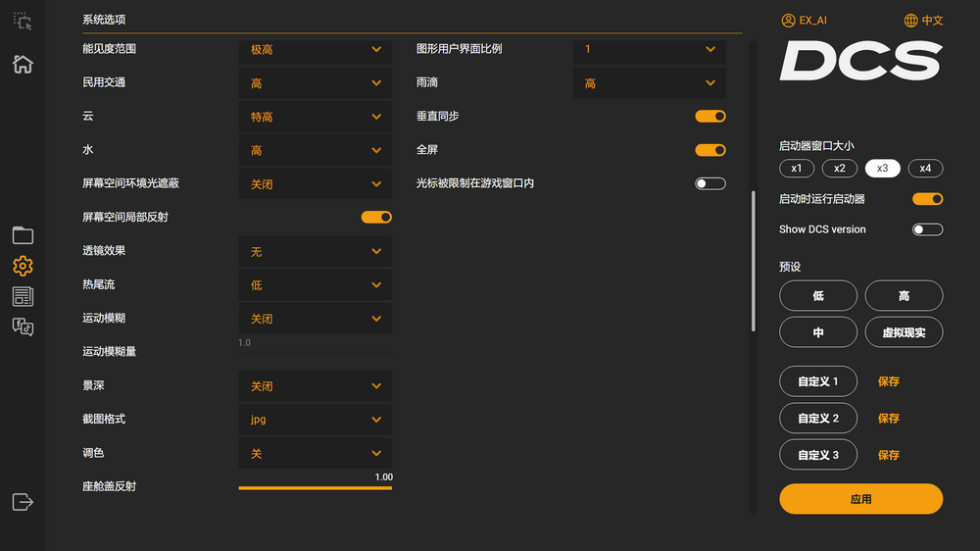Click the dashed selection cursor icon
Viewport: 980px width, 551px height.
(x=23, y=22)
